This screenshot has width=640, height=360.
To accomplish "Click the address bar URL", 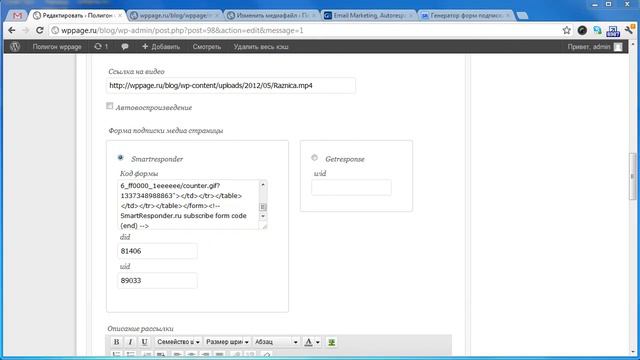I will pyautogui.click(x=182, y=31).
